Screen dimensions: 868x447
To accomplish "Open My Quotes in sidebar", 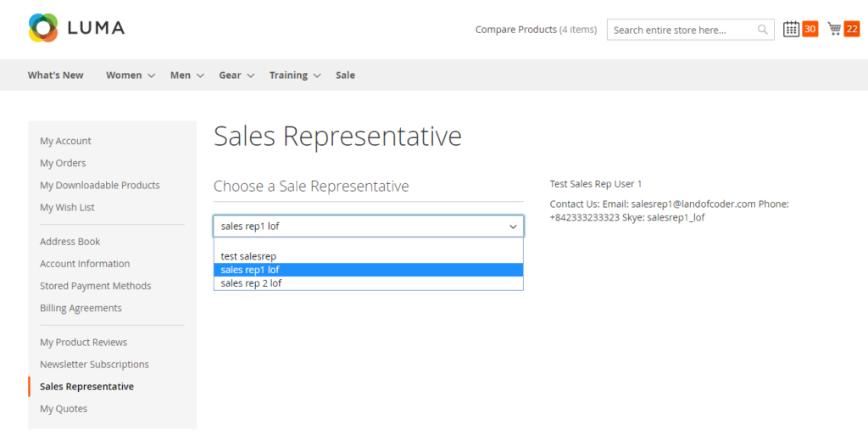I will (x=64, y=409).
